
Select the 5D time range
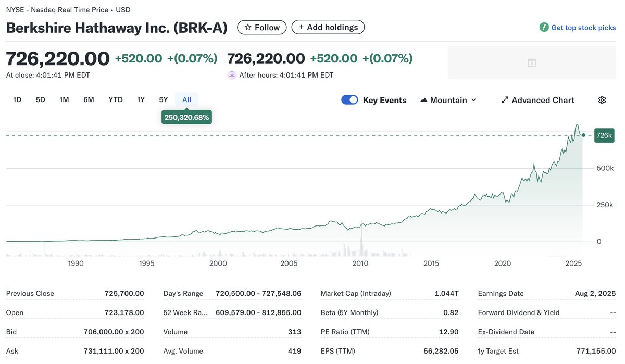click(x=41, y=99)
